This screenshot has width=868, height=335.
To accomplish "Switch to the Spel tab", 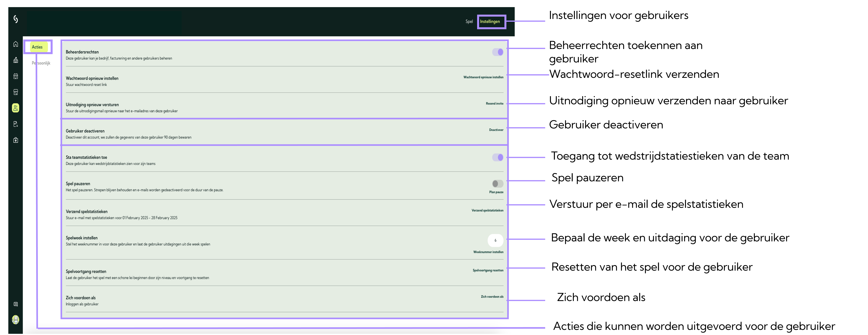I will (469, 22).
